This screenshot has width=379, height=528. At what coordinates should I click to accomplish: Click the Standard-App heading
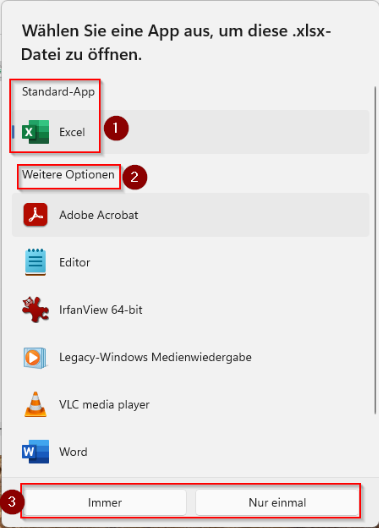coord(58,92)
